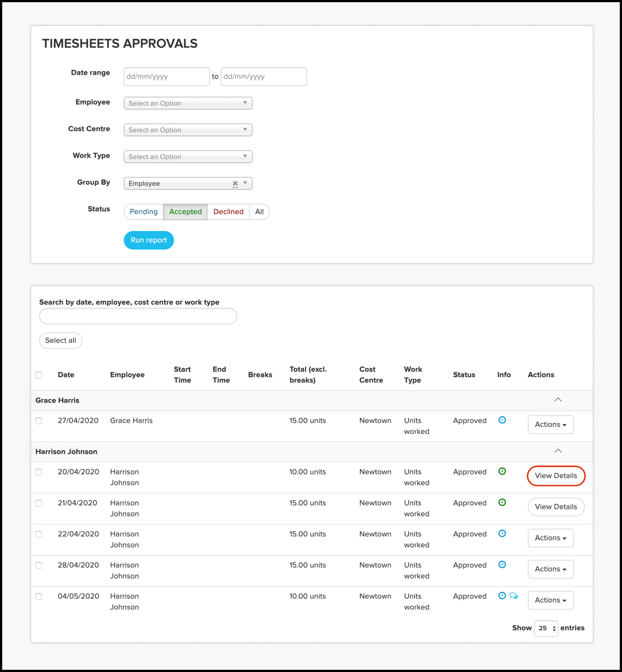Screen dimensions: 622x672
Task: Click green clock icon on 21/04/2020 row
Action: [502, 502]
